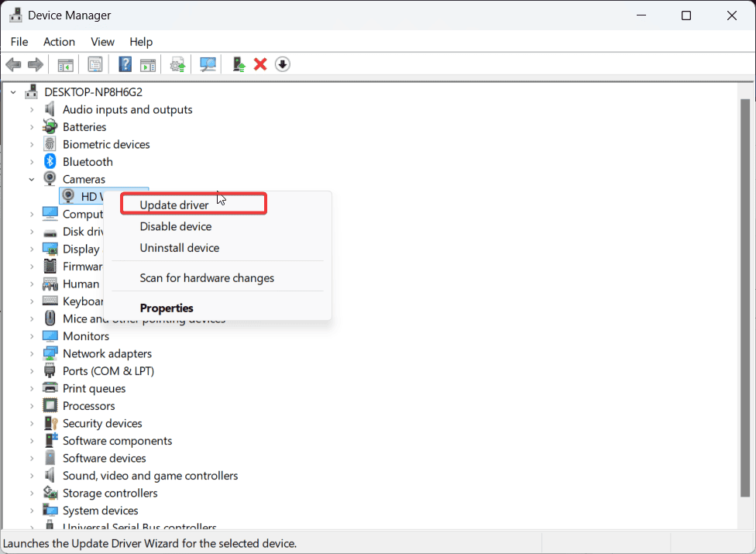Click the red X Uninstall device icon
Screen dimensions: 756x554
[260, 64]
